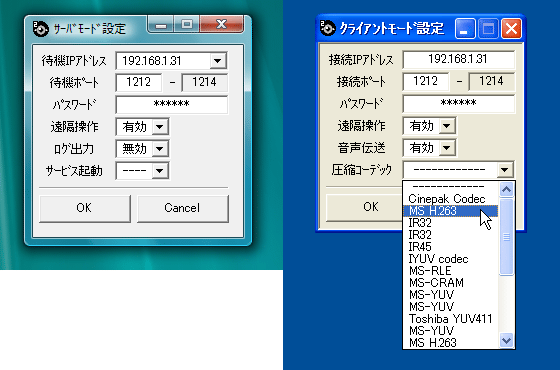Open the 待機IPアドレス dropdown in server window
The image size is (560, 370).
[x=218, y=61]
